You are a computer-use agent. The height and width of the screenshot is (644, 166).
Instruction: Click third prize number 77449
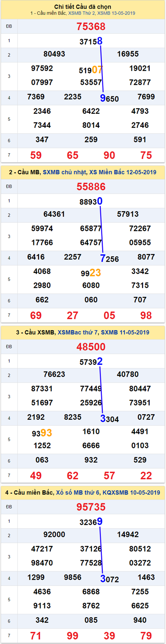(x=91, y=389)
